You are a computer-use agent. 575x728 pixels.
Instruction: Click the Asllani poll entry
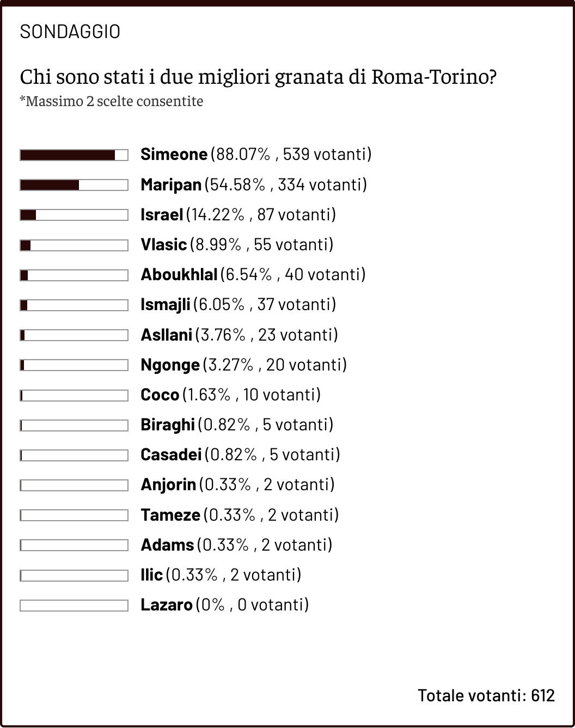pos(239,335)
